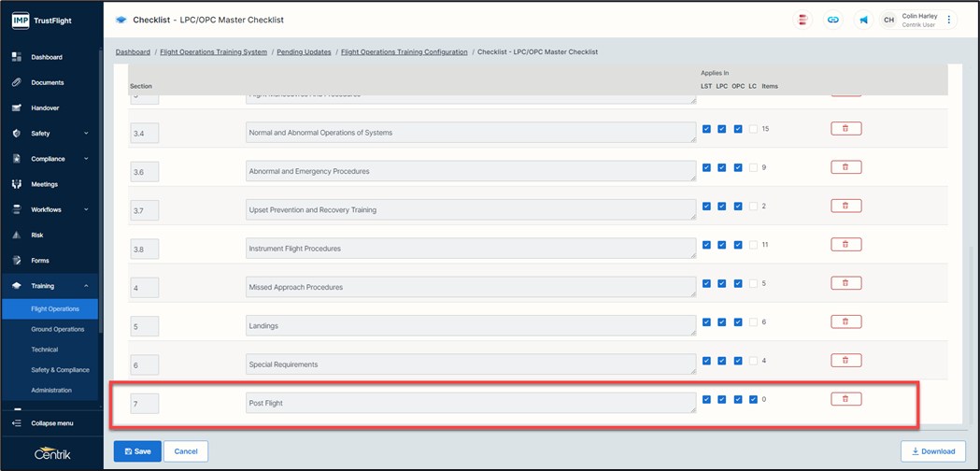Open Meetings in the sidebar
The height and width of the screenshot is (471, 980).
(x=44, y=184)
